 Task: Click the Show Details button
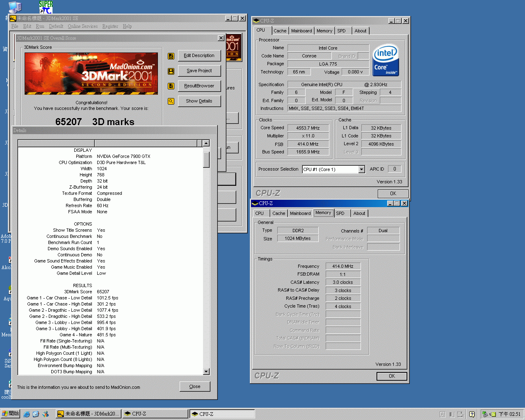coord(199,101)
